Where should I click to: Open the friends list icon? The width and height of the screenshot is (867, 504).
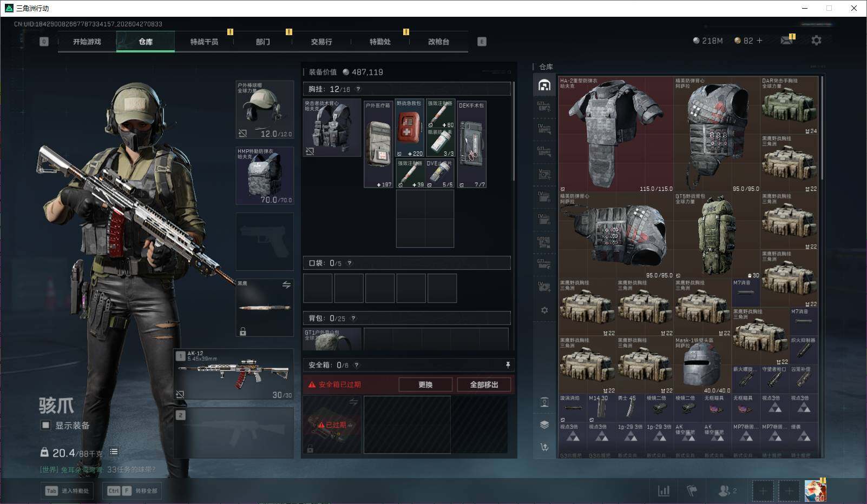coord(727,490)
